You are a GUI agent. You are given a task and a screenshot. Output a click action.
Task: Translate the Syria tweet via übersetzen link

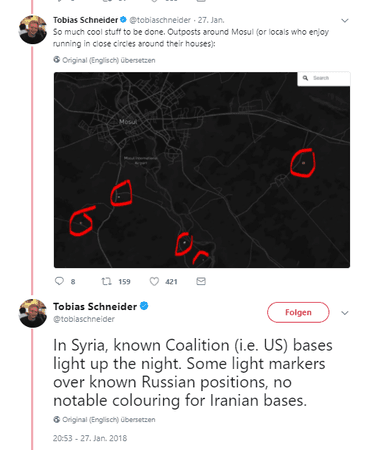[109, 419]
